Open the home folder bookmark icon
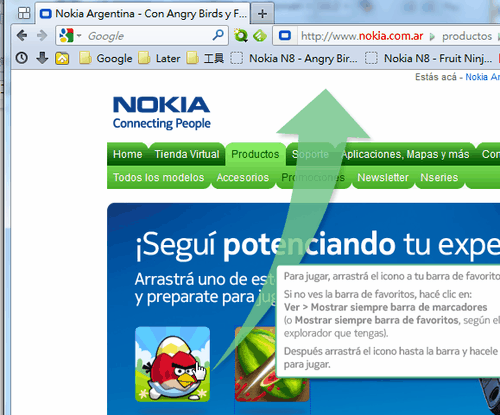Screen dimensions: 500x415 coord(62,58)
